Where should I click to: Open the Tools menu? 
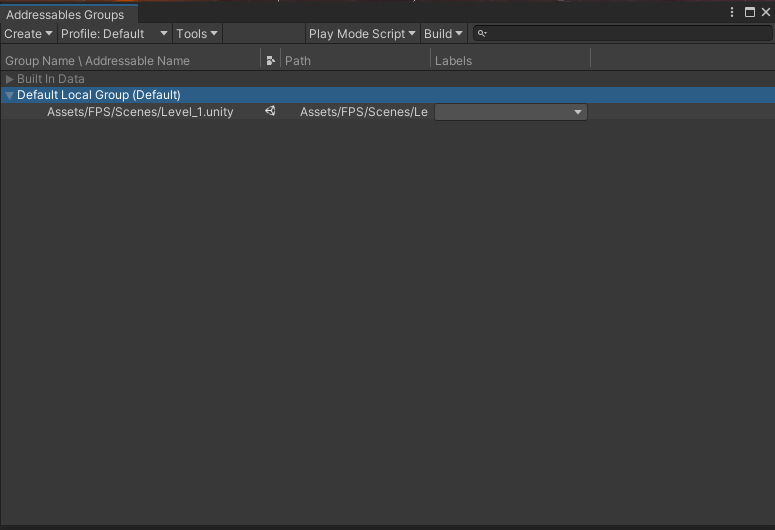(x=196, y=34)
